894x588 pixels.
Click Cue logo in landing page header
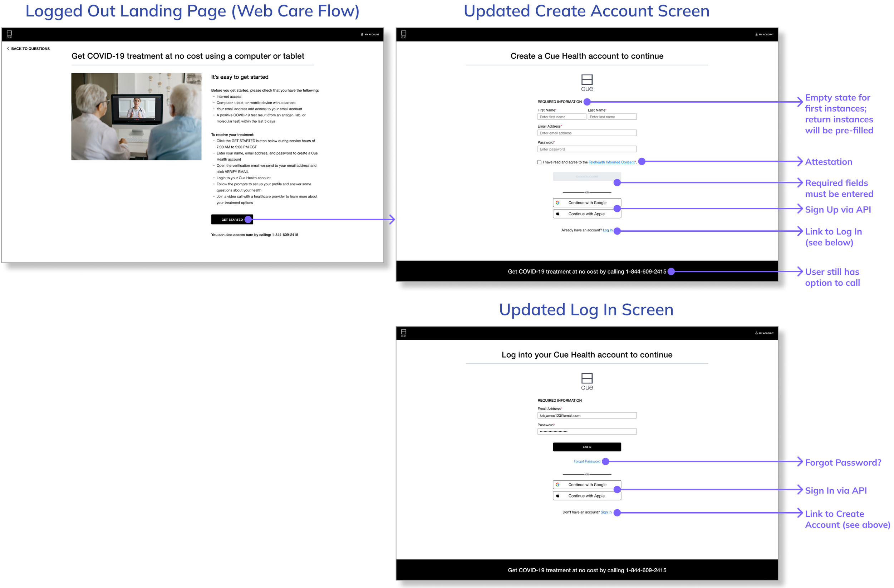9,34
